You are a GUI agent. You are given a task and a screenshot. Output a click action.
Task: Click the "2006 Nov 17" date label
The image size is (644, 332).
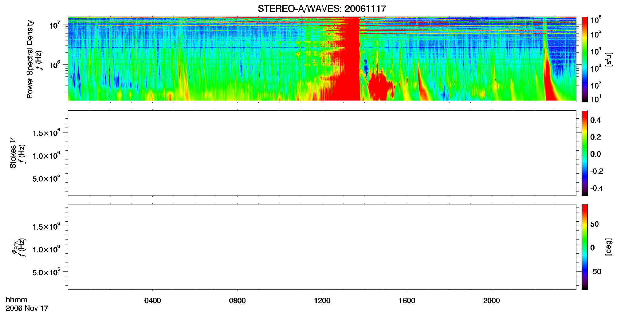click(27, 308)
